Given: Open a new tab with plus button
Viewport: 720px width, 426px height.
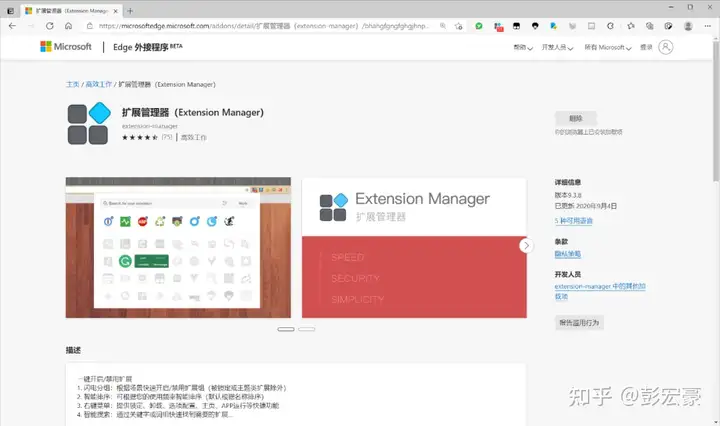Looking at the screenshot, I should pyautogui.click(x=130, y=11).
